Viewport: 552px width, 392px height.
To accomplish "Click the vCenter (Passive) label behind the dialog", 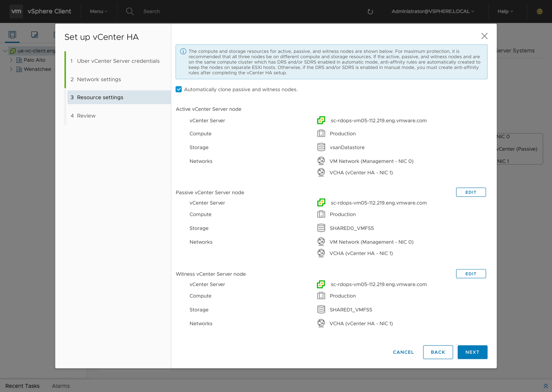I will point(517,149).
